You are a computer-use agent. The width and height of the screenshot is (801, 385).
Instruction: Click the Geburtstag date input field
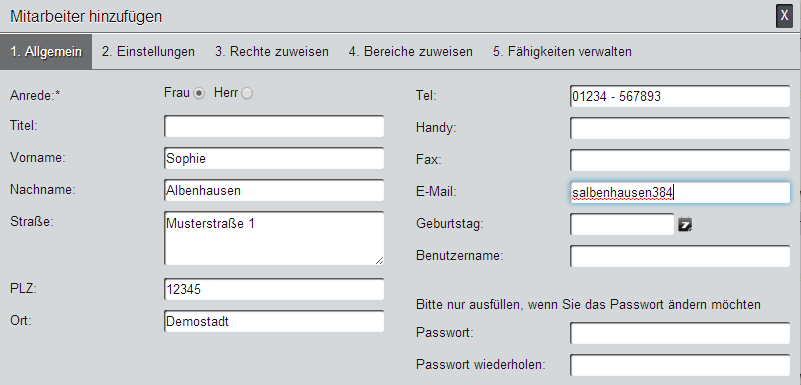(622, 224)
